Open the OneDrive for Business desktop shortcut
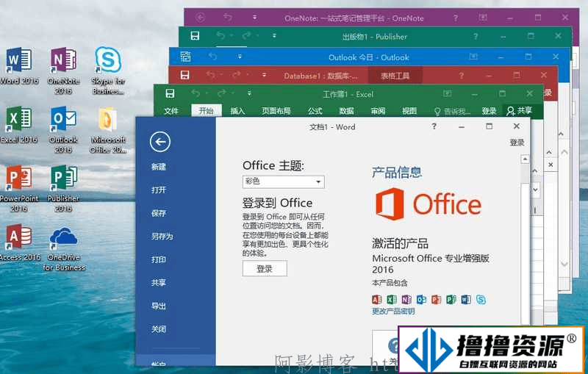 (64, 248)
